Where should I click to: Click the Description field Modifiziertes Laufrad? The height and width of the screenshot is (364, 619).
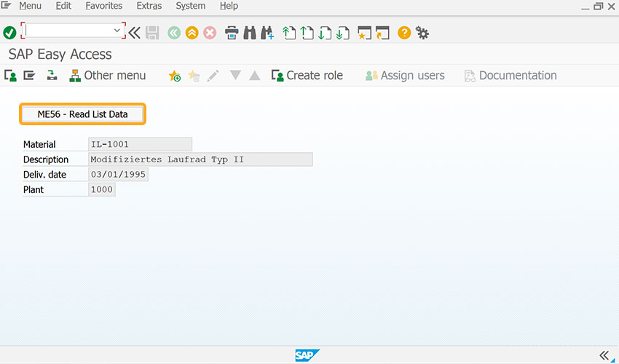[200, 159]
